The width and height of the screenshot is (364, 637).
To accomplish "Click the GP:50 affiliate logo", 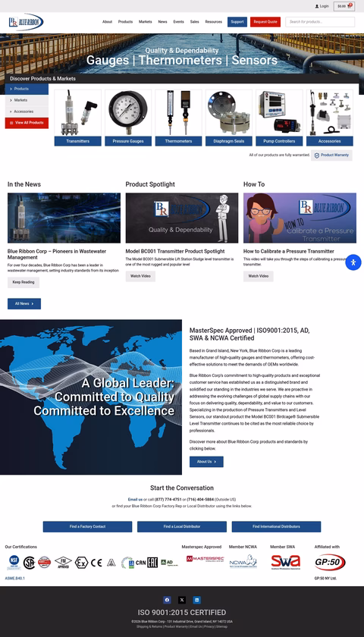I will click(x=330, y=562).
